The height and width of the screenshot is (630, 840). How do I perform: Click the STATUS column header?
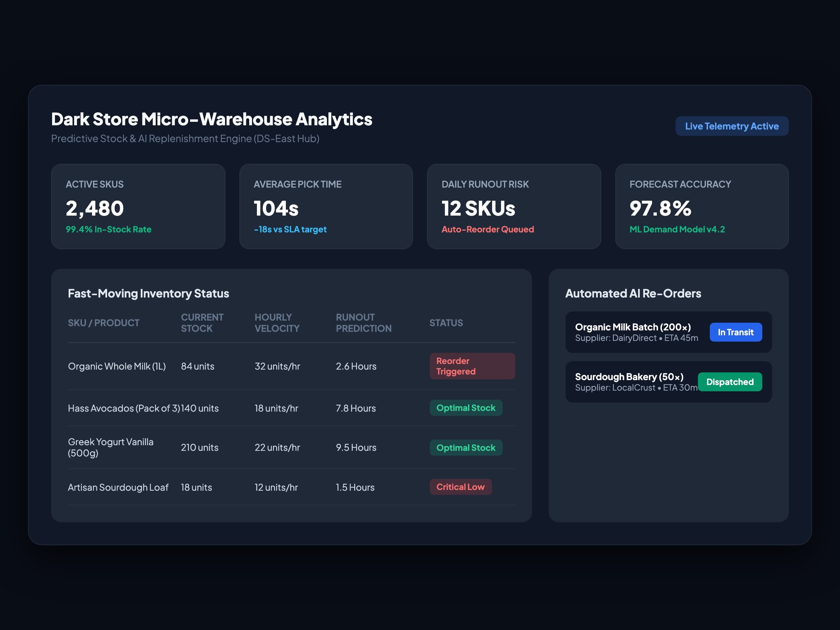446,323
